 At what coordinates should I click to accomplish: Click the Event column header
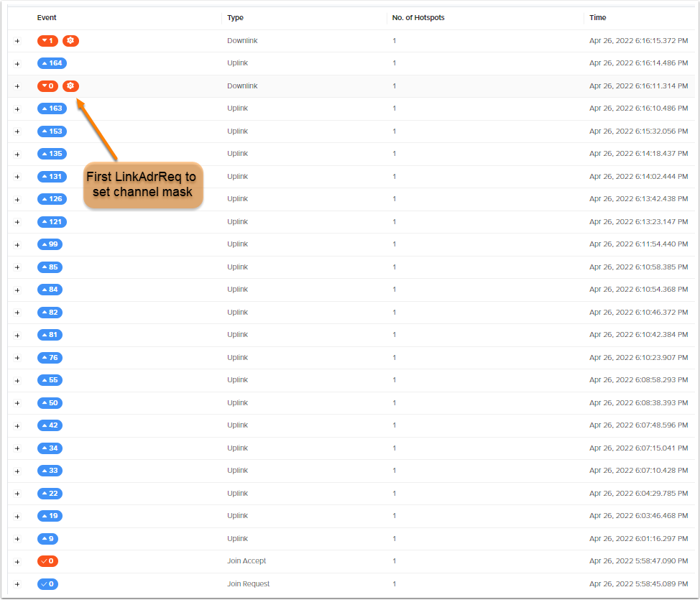pos(47,17)
